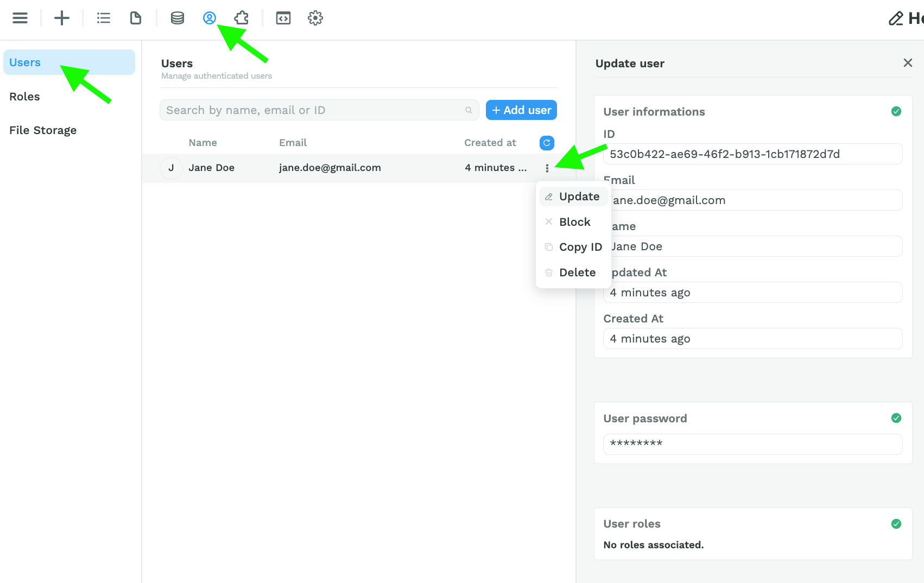Click the '4 minutes ...' table cell

pos(496,168)
